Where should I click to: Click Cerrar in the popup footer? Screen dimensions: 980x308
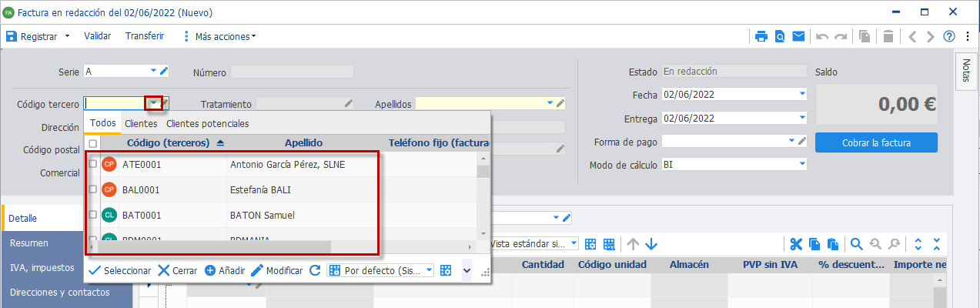pyautogui.click(x=178, y=270)
